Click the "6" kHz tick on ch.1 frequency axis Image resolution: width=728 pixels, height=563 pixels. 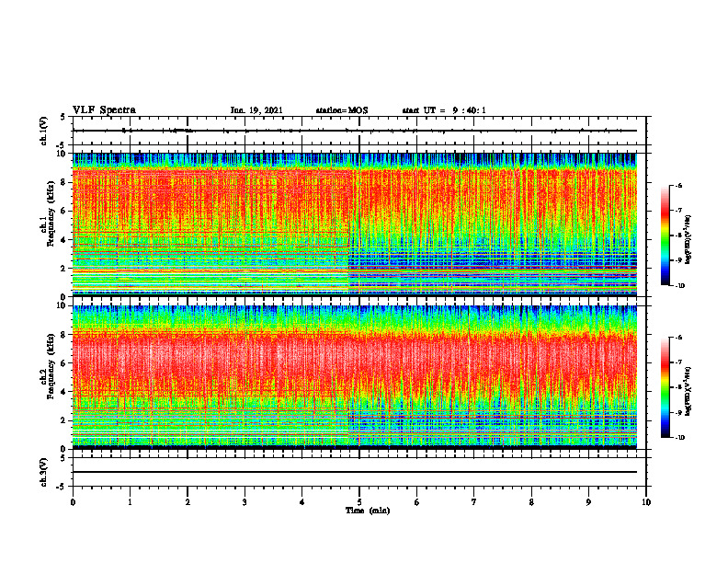tap(64, 211)
